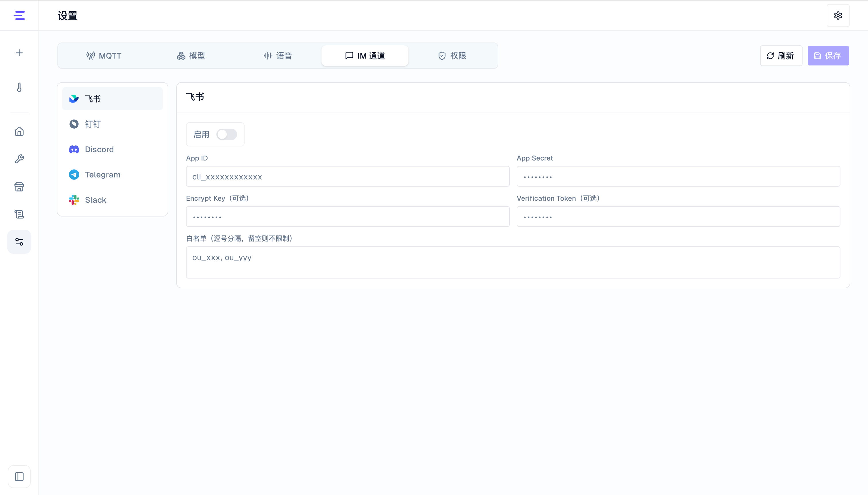This screenshot has width=868, height=495.
Task: Select the IM 通道 tab
Action: tap(365, 56)
